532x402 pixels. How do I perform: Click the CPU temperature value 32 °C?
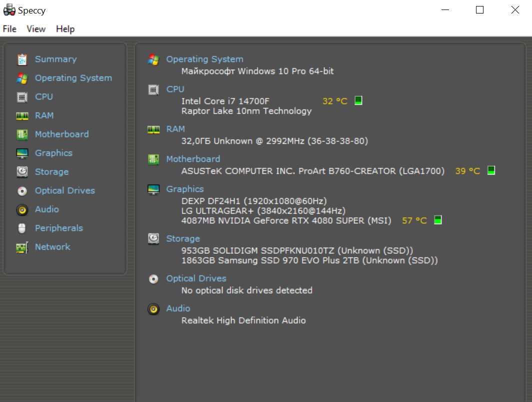[x=335, y=101]
